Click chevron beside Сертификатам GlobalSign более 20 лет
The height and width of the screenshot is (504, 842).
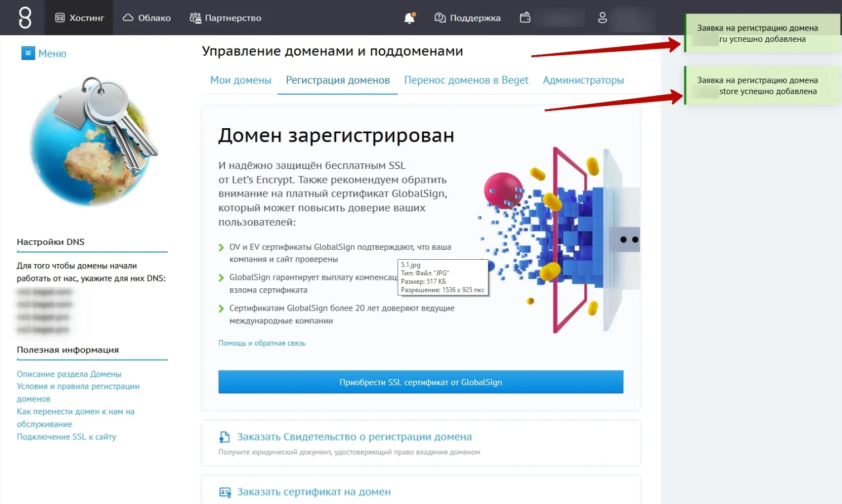click(x=221, y=308)
